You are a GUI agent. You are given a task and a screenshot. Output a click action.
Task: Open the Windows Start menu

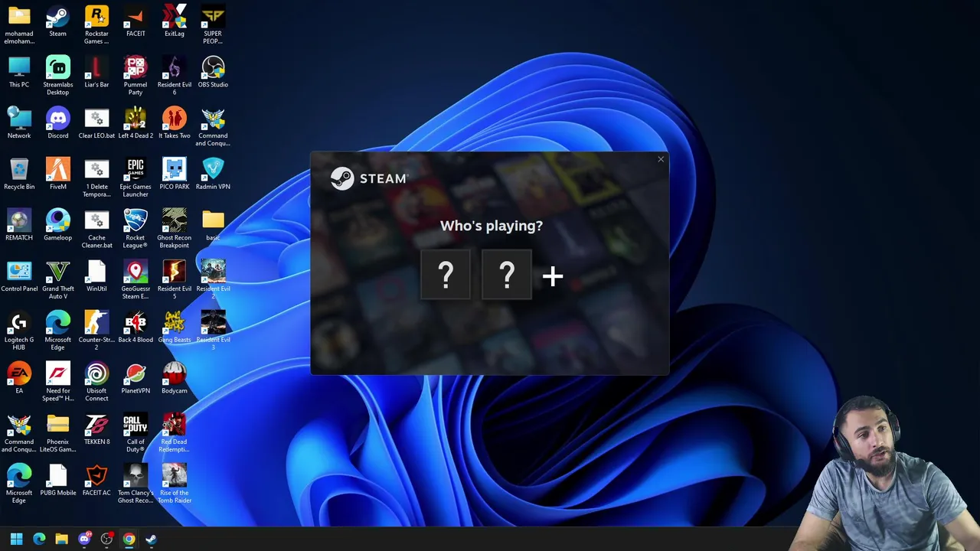[x=16, y=539]
